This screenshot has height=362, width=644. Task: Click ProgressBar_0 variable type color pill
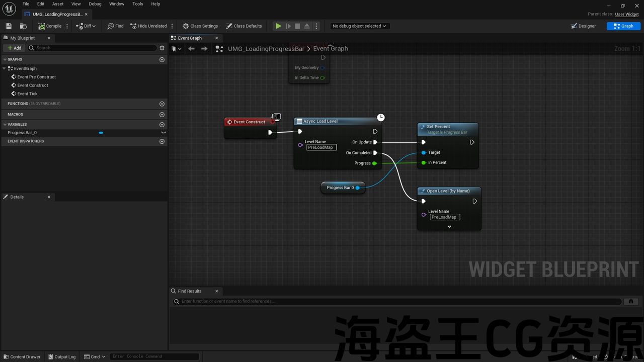coord(101,133)
